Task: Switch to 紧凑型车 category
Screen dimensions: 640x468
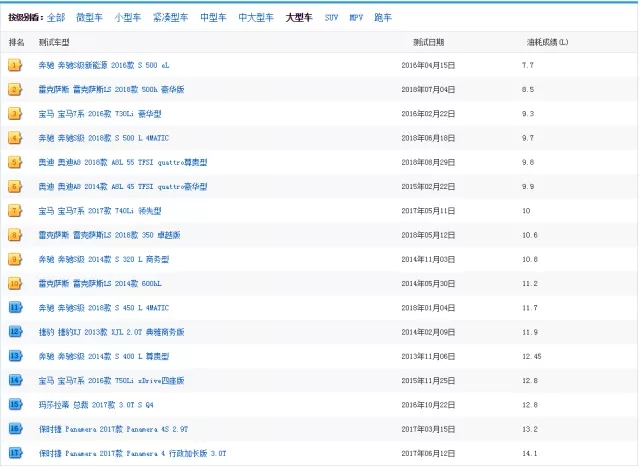Action: pyautogui.click(x=171, y=18)
